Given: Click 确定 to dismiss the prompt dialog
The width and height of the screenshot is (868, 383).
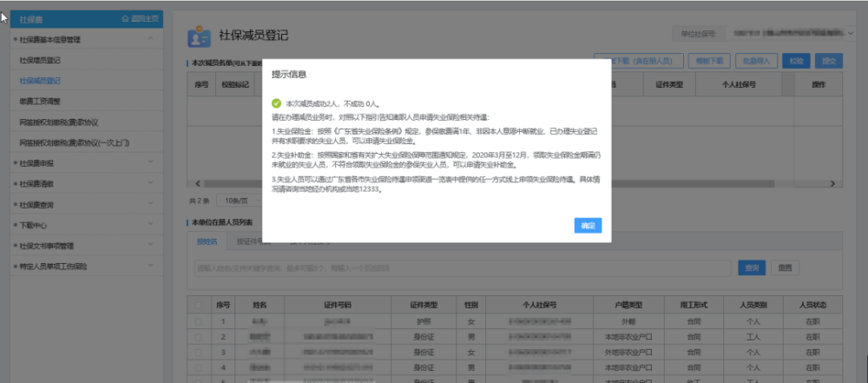Looking at the screenshot, I should pyautogui.click(x=588, y=226).
